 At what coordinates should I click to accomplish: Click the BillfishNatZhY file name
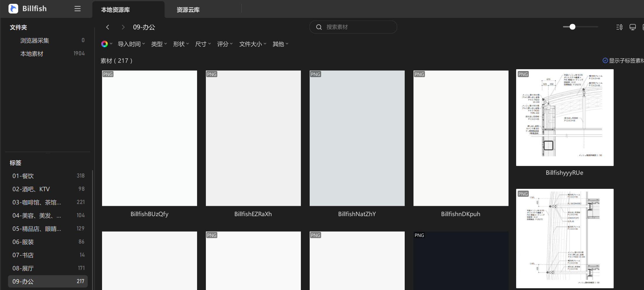click(357, 214)
